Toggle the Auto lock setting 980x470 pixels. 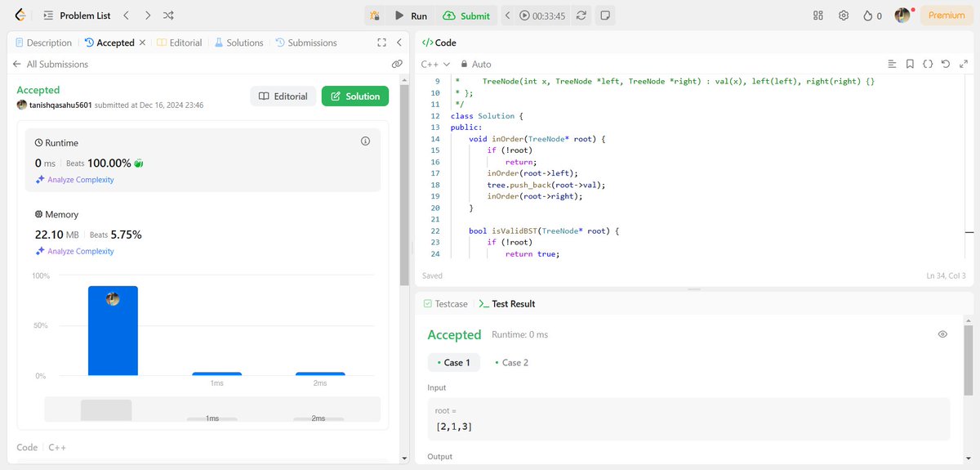tap(476, 64)
